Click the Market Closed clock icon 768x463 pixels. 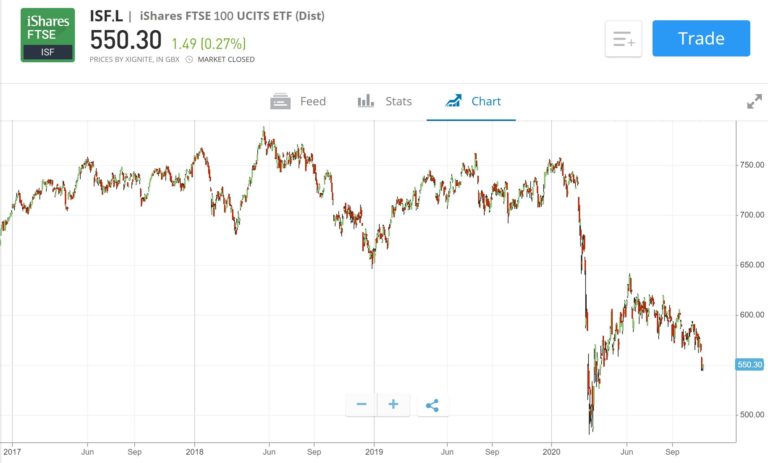click(189, 59)
